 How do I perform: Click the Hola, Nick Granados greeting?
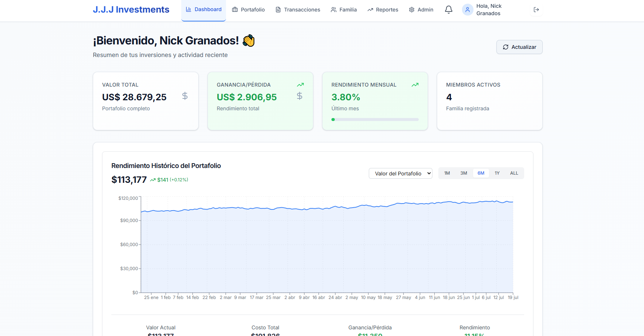tap(489, 10)
